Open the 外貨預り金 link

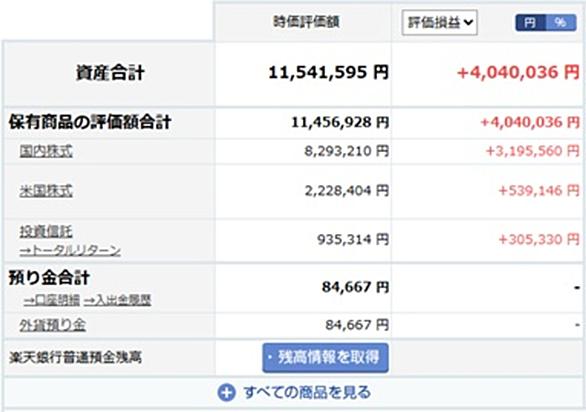click(x=53, y=325)
